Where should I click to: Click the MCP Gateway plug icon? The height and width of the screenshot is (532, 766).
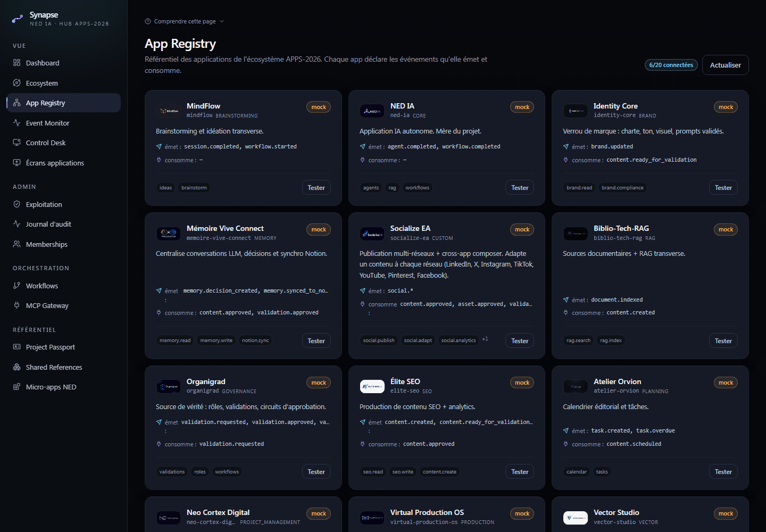[x=16, y=305]
